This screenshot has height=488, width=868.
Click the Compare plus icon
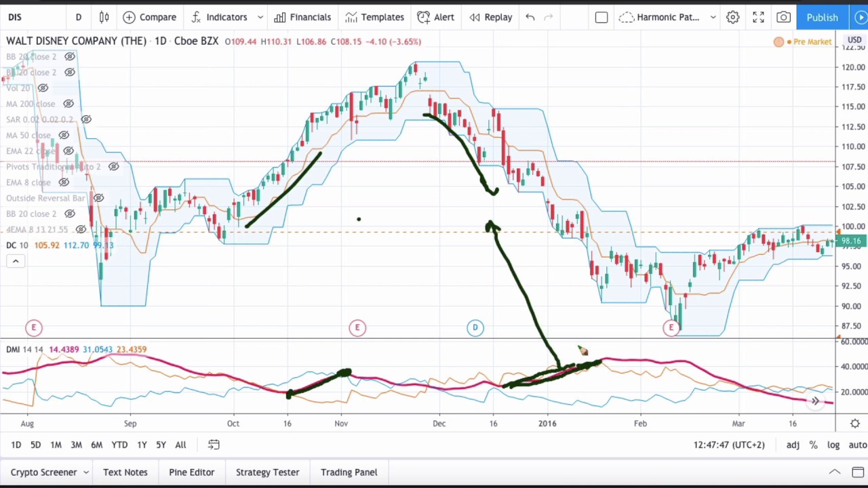point(129,17)
